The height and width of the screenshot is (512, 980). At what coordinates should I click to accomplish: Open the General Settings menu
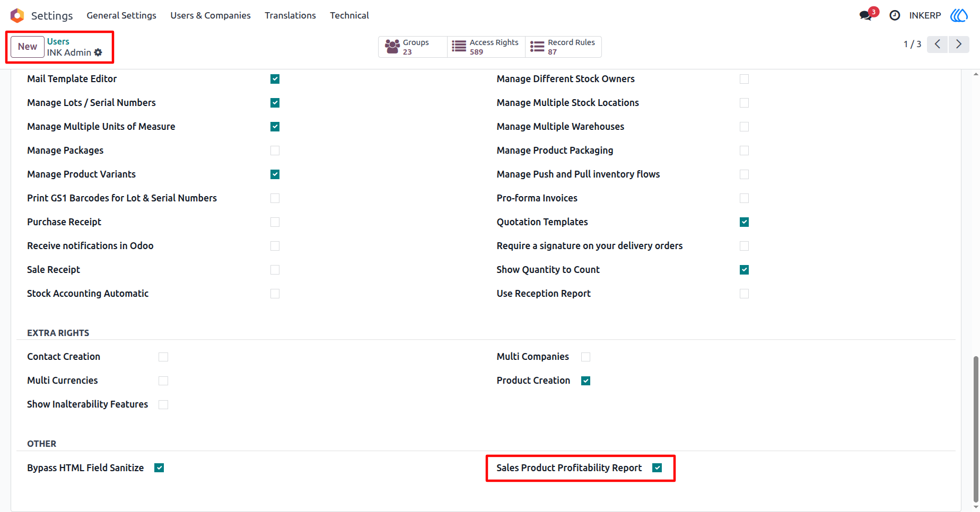[x=121, y=15]
